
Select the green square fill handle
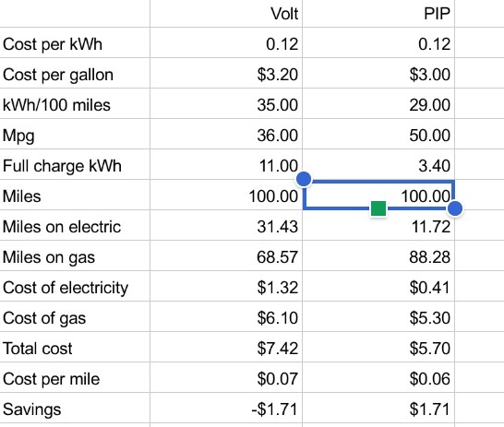378,208
